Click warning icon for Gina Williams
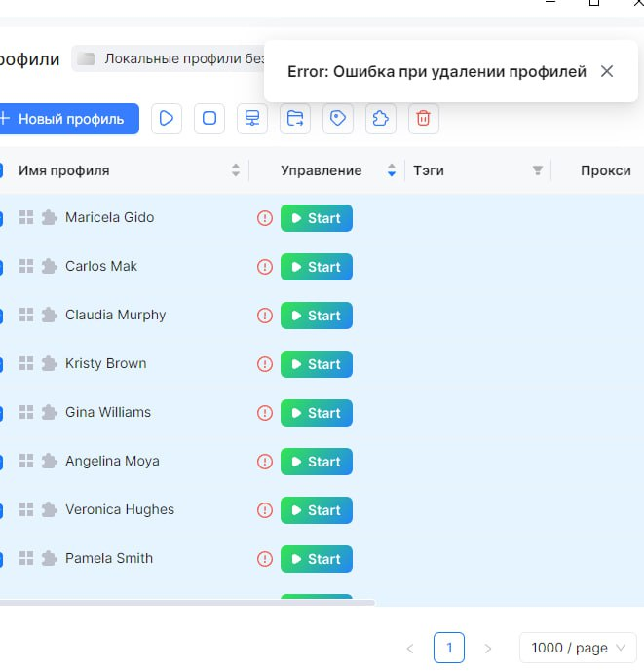 click(x=265, y=413)
